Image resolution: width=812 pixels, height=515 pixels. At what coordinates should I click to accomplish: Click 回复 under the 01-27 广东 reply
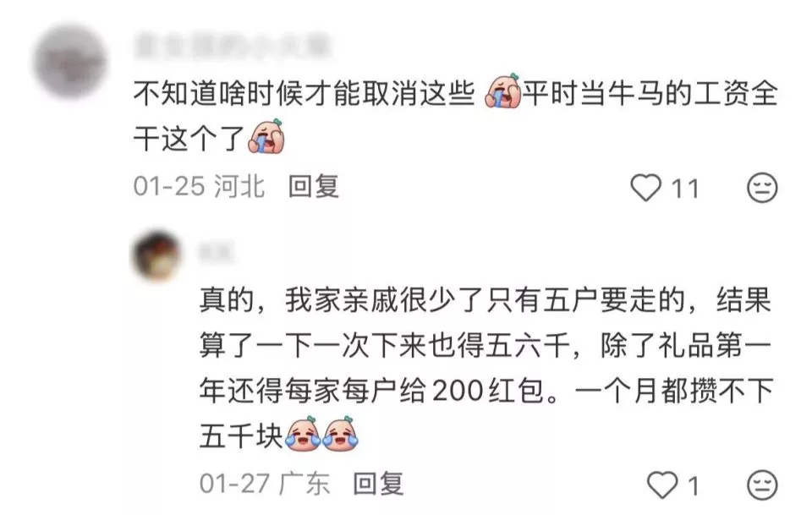tap(378, 484)
